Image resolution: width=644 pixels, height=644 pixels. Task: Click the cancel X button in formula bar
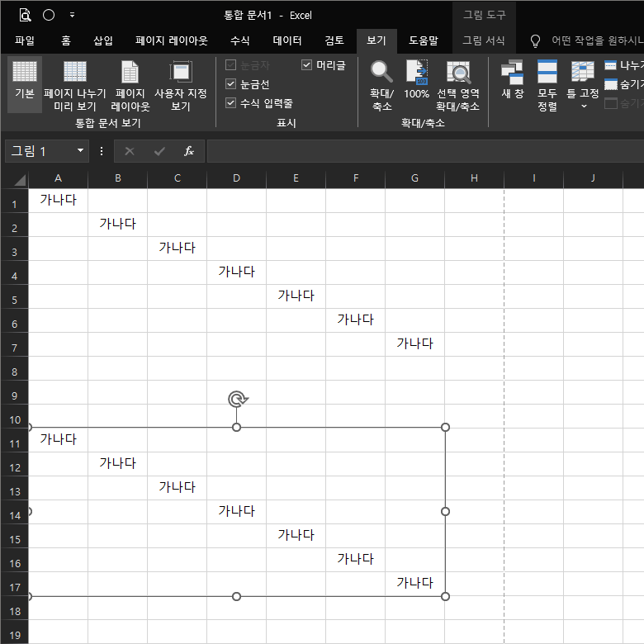[x=130, y=151]
